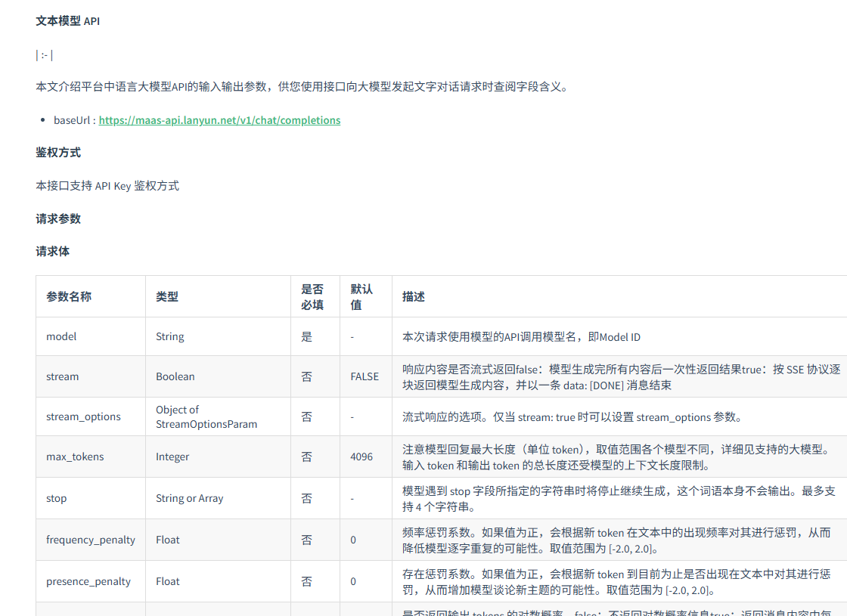
Task: Click the '鉴权方式' section heading
Action: pyautogui.click(x=58, y=153)
